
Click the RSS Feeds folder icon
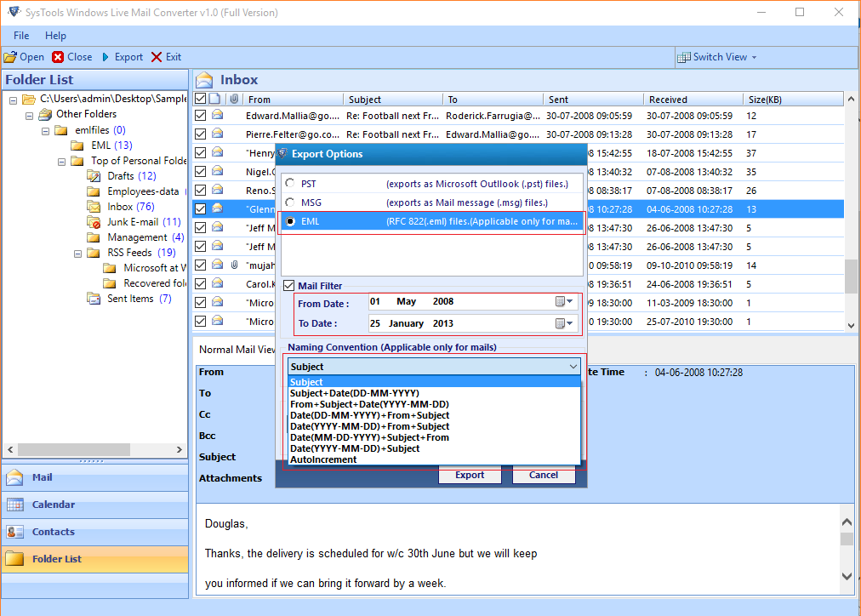(x=94, y=253)
